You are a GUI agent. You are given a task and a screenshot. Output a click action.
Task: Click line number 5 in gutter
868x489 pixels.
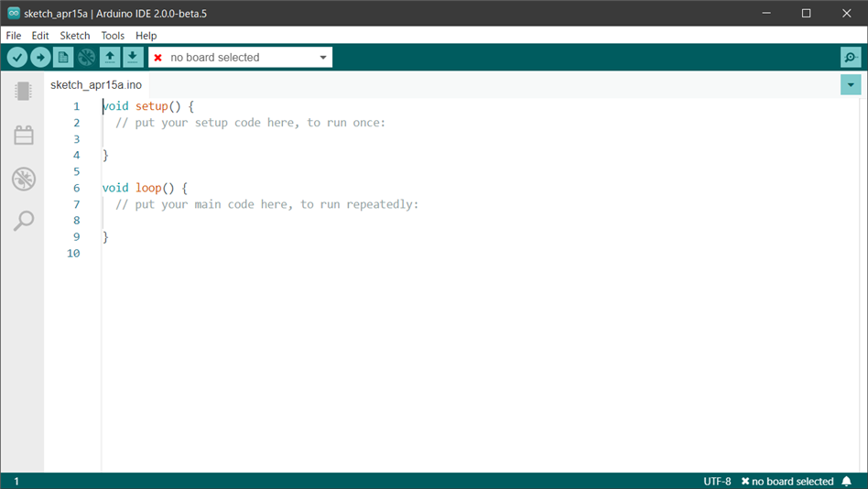pyautogui.click(x=76, y=171)
